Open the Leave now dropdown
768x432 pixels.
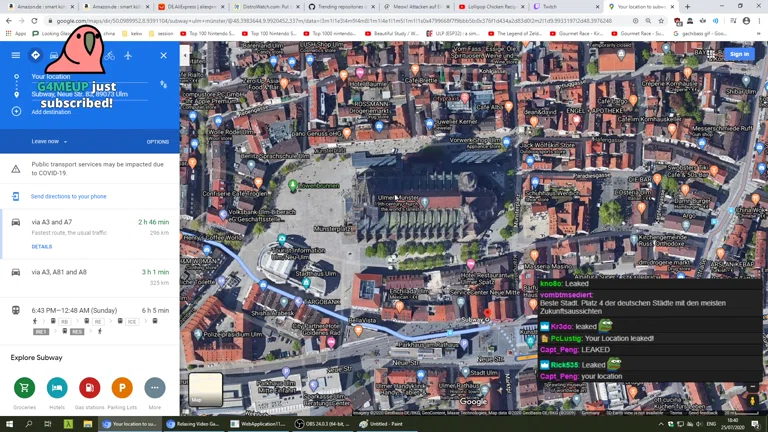(x=50, y=142)
